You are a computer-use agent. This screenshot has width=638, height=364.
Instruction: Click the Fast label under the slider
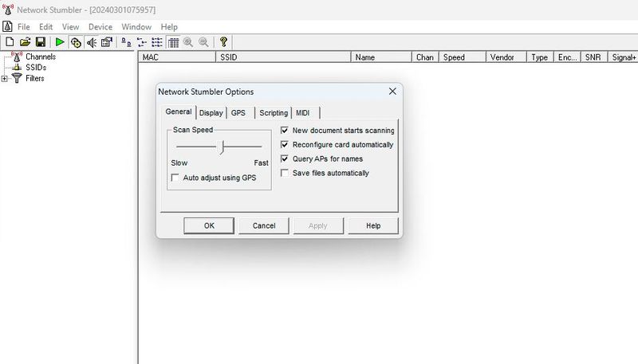pos(262,163)
